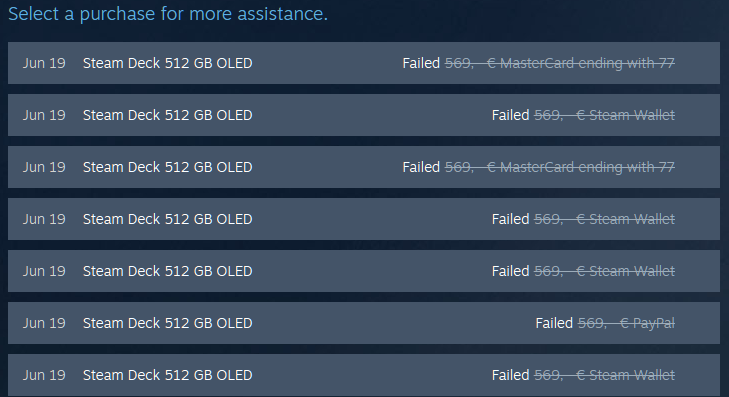Open the last Steam Wallet purchase in list
Image resolution: width=729 pixels, height=397 pixels.
point(364,375)
